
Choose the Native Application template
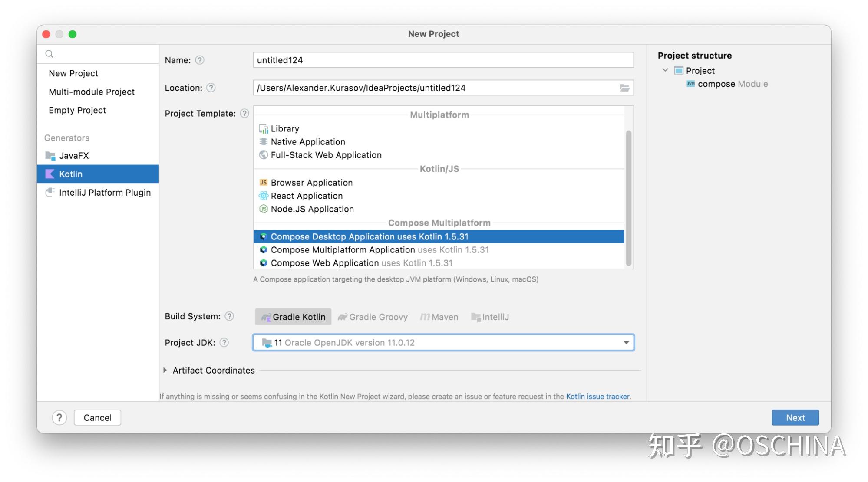point(308,141)
